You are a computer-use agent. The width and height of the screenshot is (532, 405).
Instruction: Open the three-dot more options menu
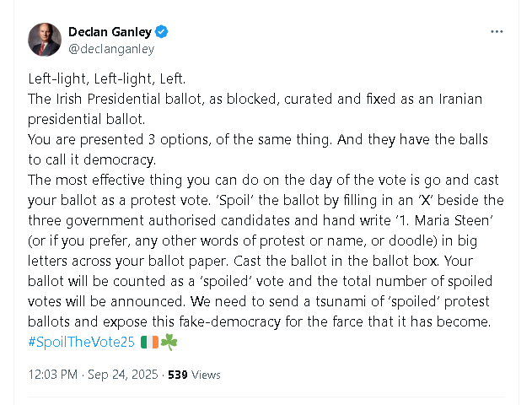click(x=497, y=32)
